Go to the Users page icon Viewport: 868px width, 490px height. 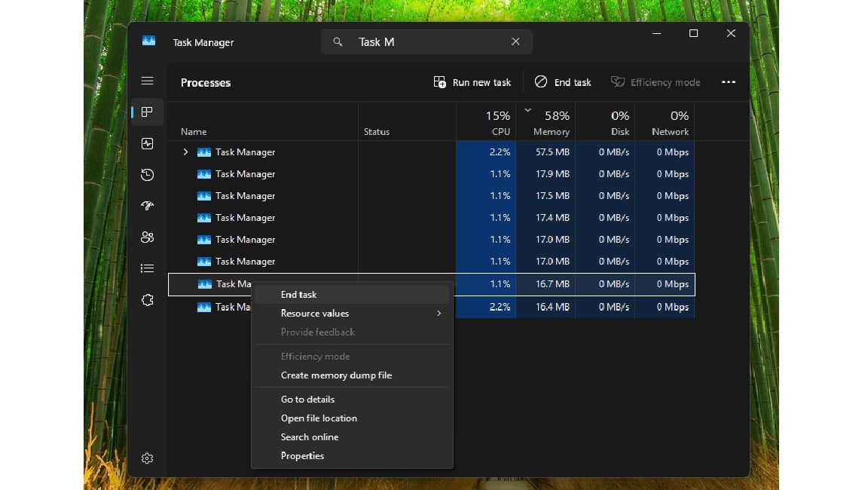pyautogui.click(x=148, y=237)
